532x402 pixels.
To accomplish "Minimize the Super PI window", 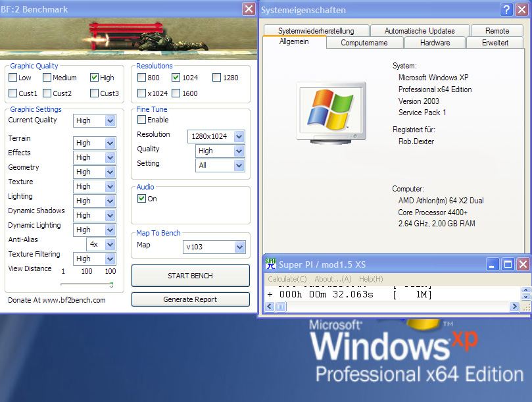I will click(x=493, y=264).
